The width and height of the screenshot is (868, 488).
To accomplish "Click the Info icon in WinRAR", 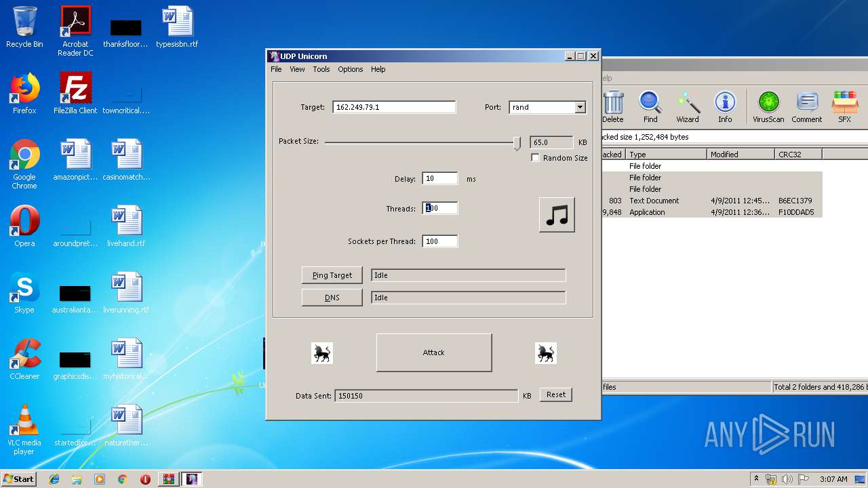I will click(x=725, y=107).
